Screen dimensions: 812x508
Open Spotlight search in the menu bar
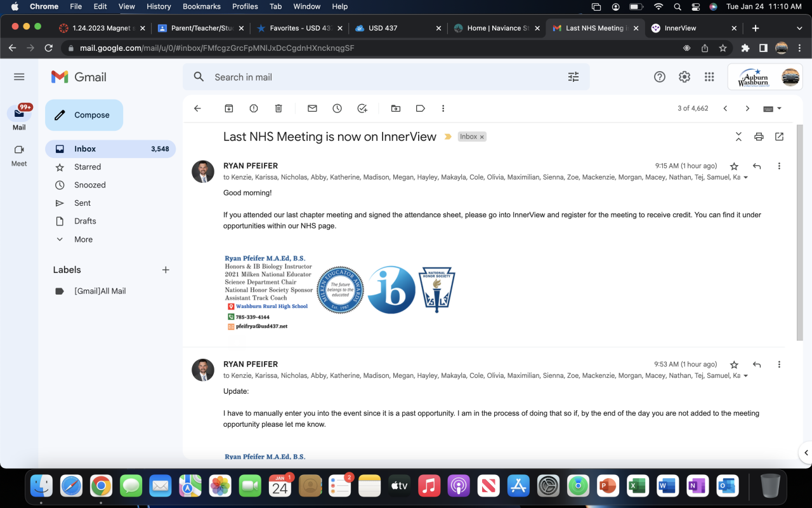point(678,6)
